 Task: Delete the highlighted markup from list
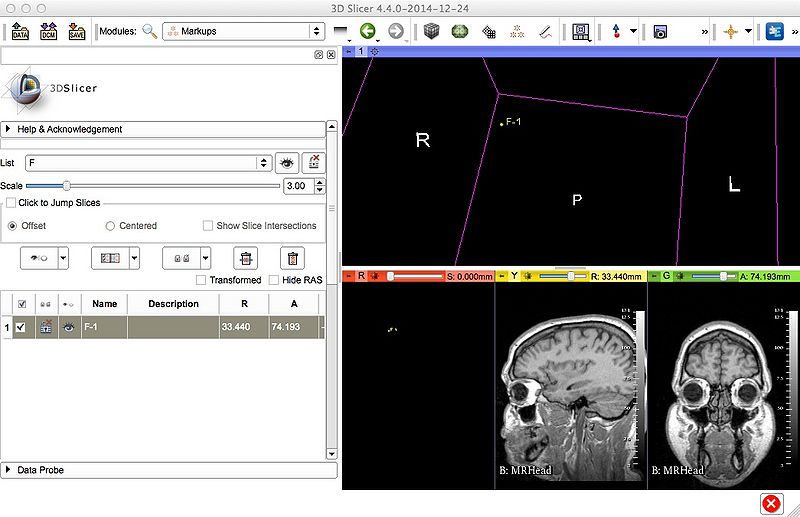coord(245,258)
